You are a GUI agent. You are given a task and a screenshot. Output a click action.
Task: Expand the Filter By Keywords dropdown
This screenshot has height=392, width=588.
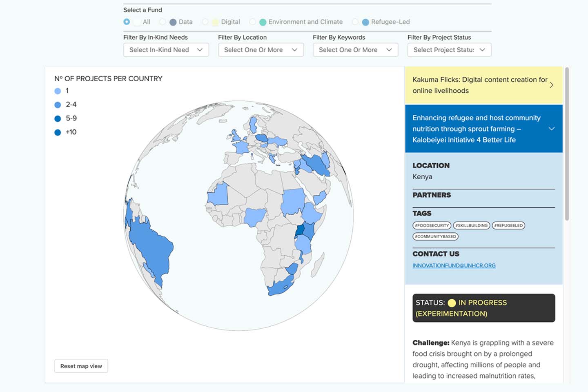tap(355, 50)
